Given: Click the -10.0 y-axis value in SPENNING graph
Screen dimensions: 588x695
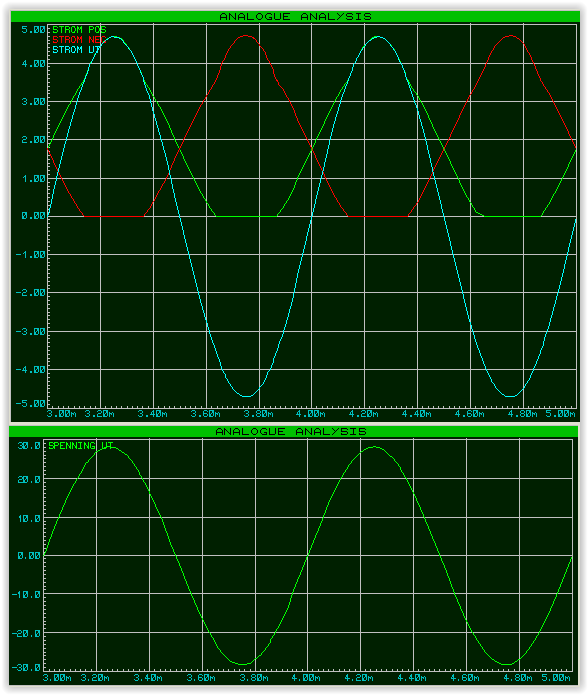Looking at the screenshot, I should (x=26, y=595).
